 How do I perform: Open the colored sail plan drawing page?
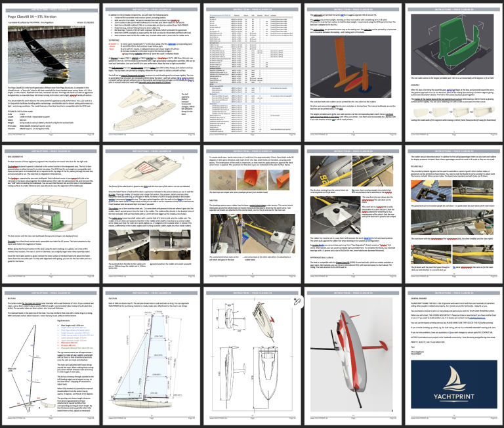tap(151, 356)
